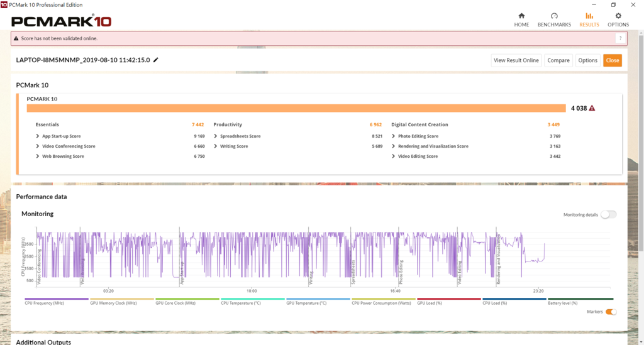Click the Rendering and Visualization chart marker
The image size is (644, 345).
point(499,260)
